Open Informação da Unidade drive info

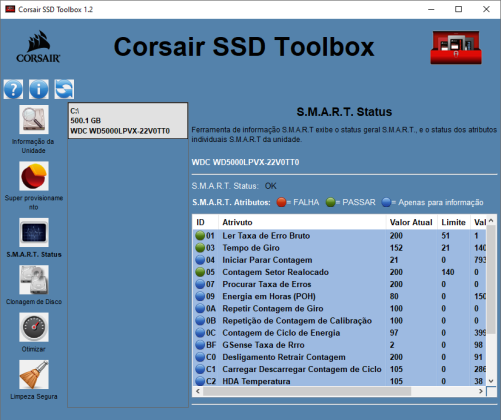tap(34, 119)
